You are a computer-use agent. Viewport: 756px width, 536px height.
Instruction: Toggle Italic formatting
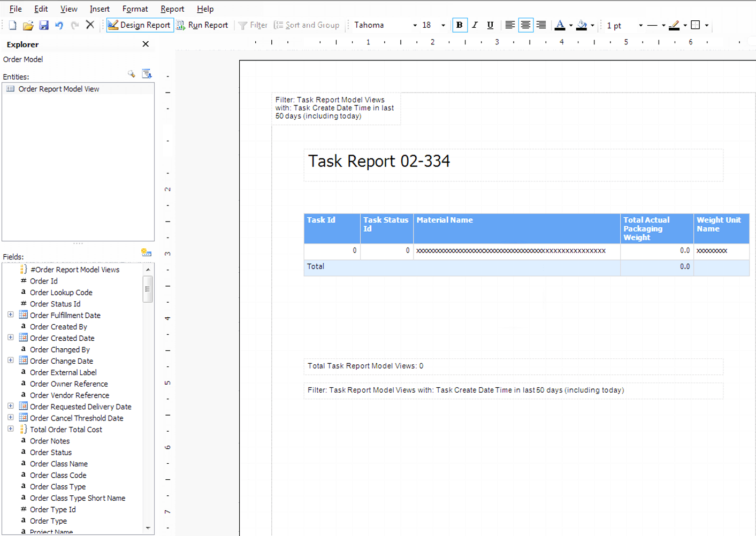point(475,25)
